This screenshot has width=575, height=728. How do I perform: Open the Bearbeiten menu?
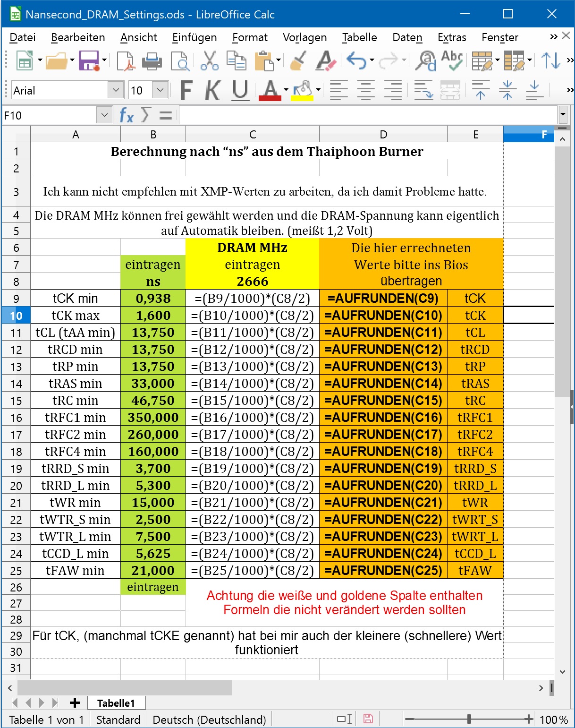[78, 37]
